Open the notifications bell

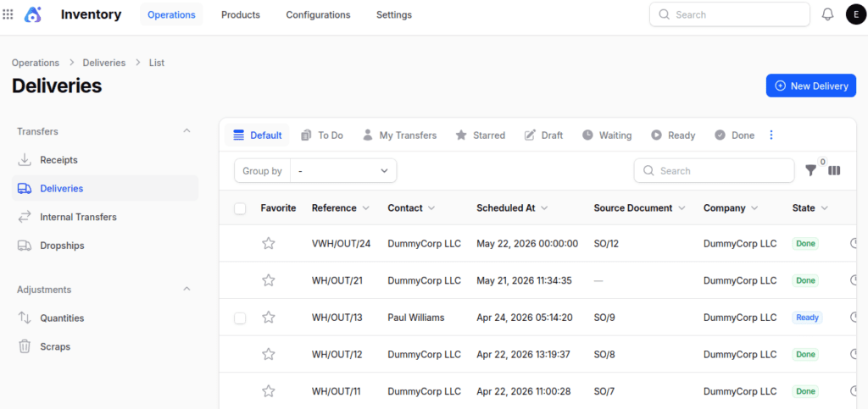click(827, 15)
